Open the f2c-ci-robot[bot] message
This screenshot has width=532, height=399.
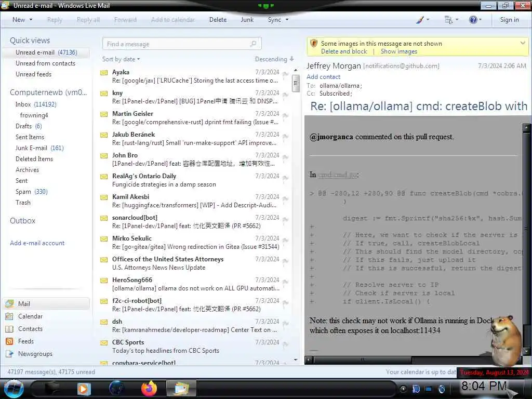194,304
